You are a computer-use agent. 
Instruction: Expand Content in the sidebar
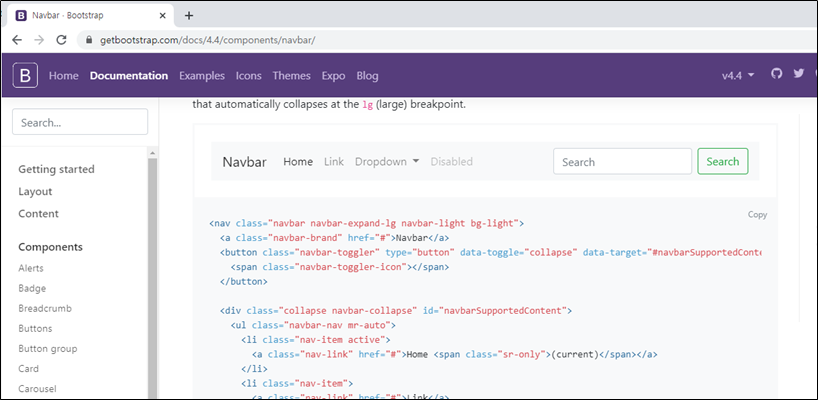click(39, 213)
